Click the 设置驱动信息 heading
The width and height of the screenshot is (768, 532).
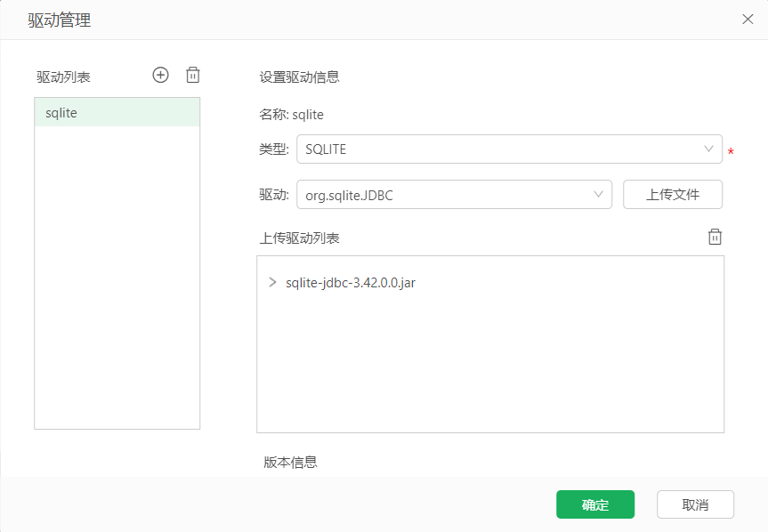click(299, 77)
